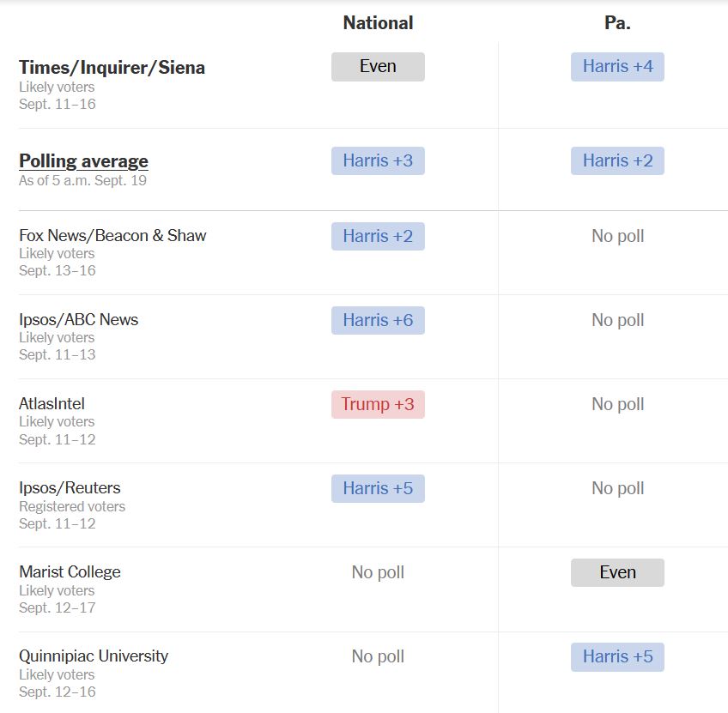The image size is (728, 713).
Task: Open the Fox News/Beacon & Shaw poll
Action: pos(112,236)
